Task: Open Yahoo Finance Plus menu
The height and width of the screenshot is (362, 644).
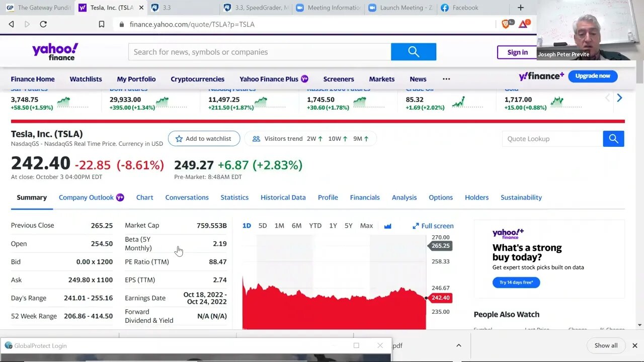Action: (274, 79)
